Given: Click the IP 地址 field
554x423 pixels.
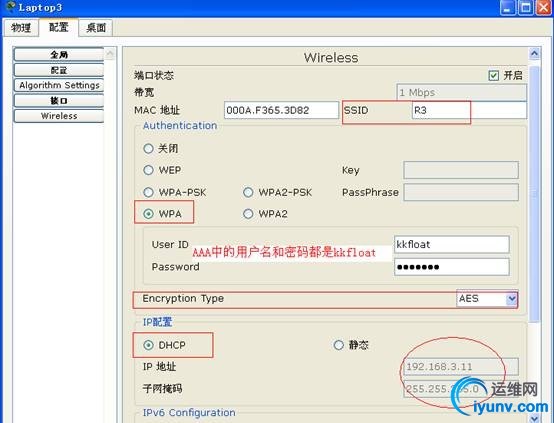Looking at the screenshot, I should point(461,367).
